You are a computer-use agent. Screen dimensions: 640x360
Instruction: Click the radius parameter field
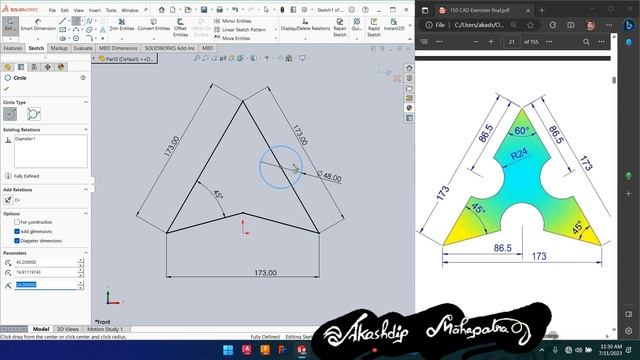click(46, 285)
